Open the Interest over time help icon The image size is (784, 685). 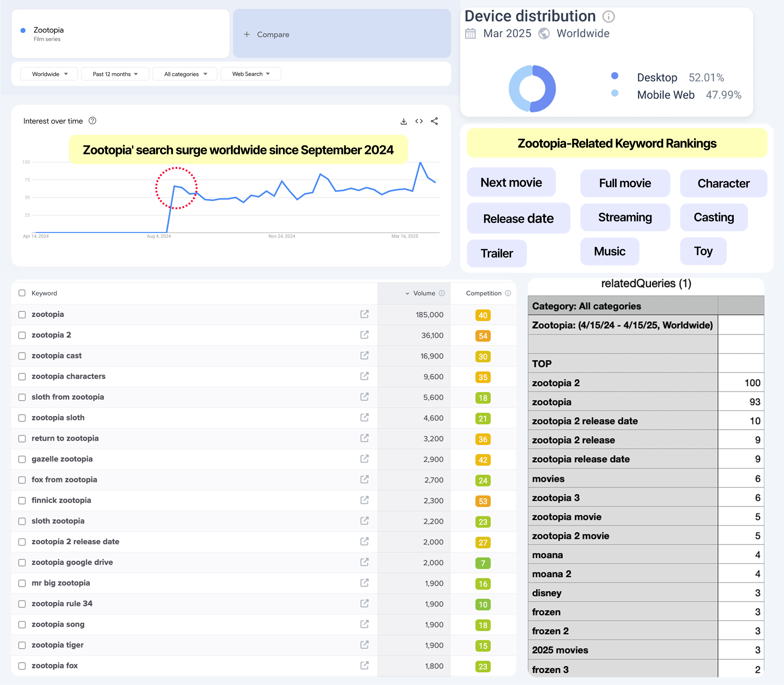point(93,121)
